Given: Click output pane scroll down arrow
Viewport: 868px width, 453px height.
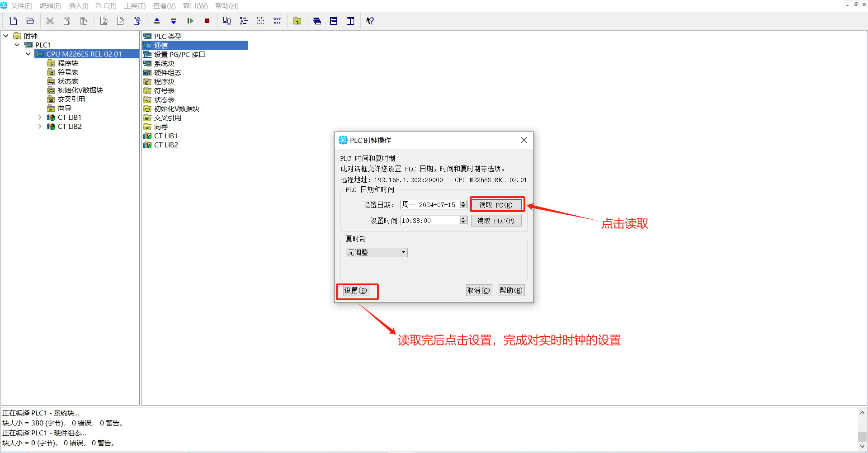Looking at the screenshot, I should pyautogui.click(x=863, y=446).
